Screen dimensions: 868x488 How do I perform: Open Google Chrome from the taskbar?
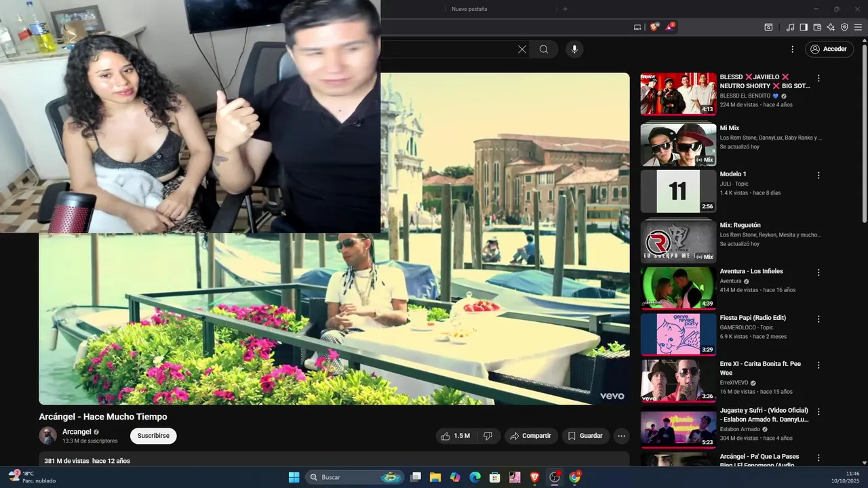click(x=574, y=477)
